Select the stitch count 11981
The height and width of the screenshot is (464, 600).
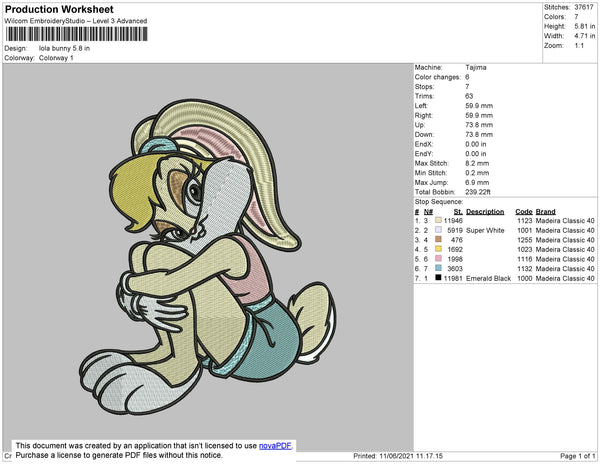[x=453, y=278]
